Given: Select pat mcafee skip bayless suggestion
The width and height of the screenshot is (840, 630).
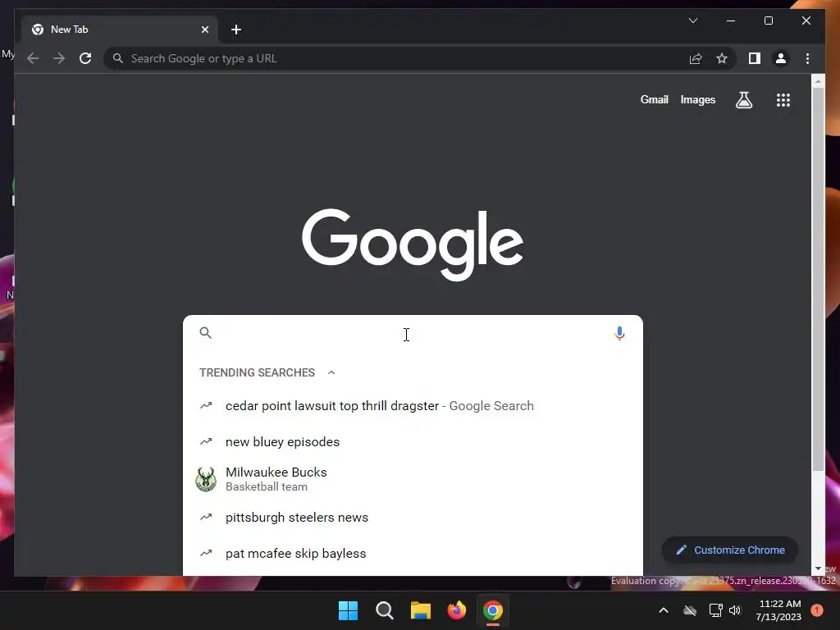Looking at the screenshot, I should coord(413,554).
